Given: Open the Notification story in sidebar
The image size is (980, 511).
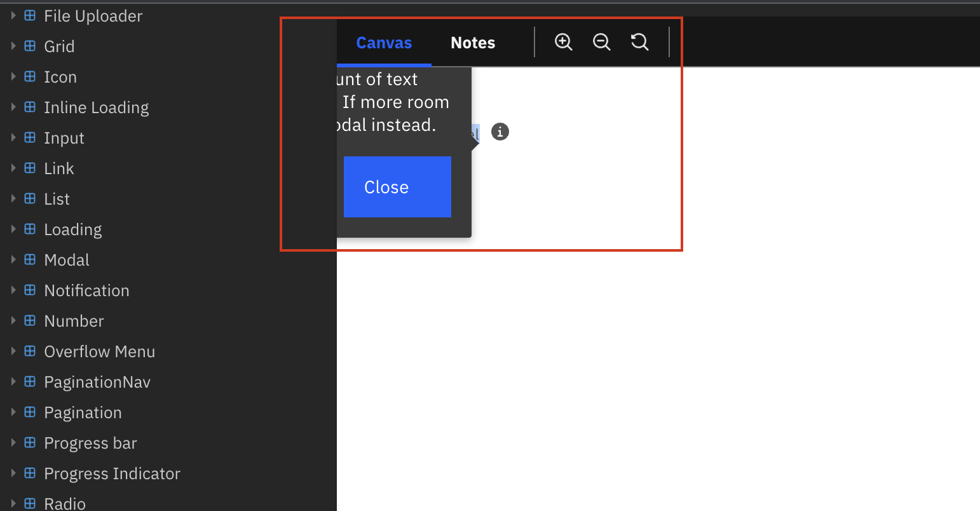Looking at the screenshot, I should point(86,290).
